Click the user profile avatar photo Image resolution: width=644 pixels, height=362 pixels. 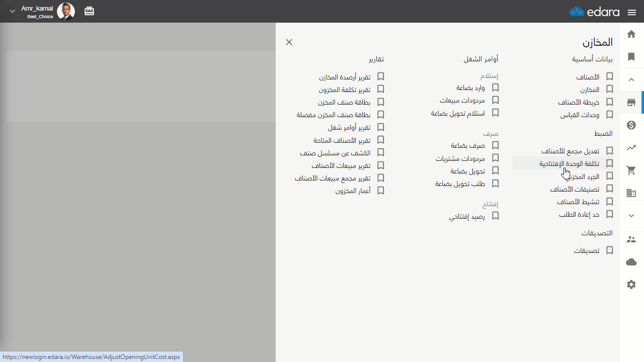point(66,11)
